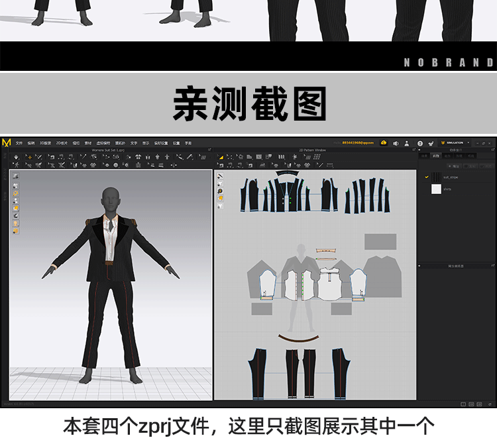Click the third layout icon in bottom status bar
Viewport: 497px width, 448px height.
click(x=479, y=404)
